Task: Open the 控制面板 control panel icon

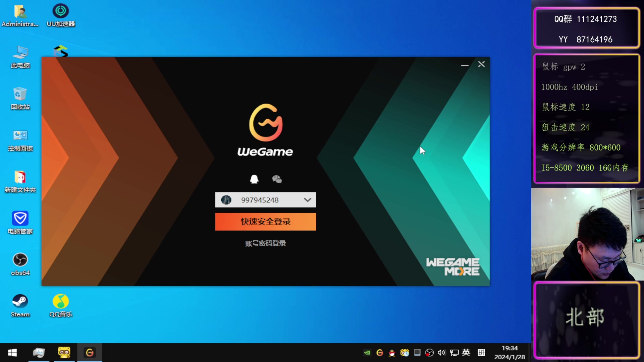Action: pyautogui.click(x=20, y=140)
